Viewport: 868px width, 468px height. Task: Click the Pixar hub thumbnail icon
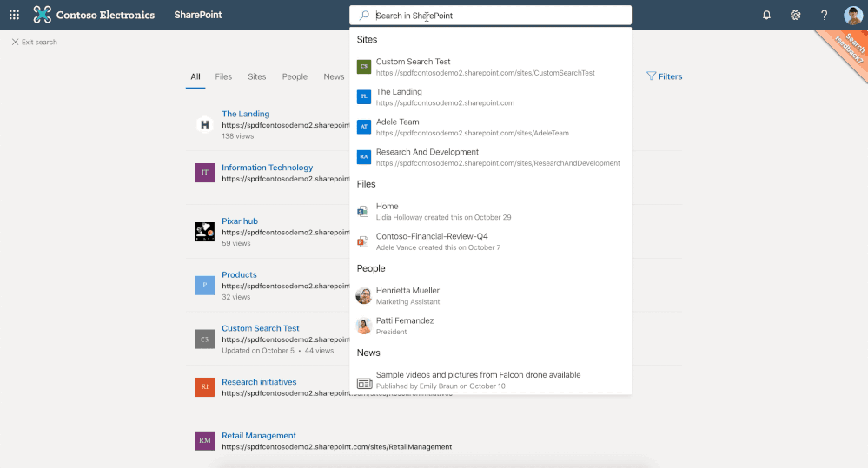205,232
